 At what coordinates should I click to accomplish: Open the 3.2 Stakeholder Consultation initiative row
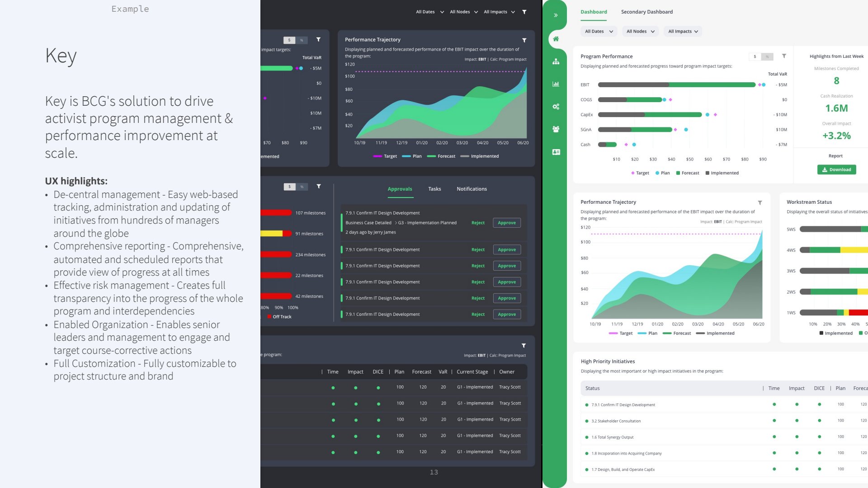pyautogui.click(x=616, y=421)
